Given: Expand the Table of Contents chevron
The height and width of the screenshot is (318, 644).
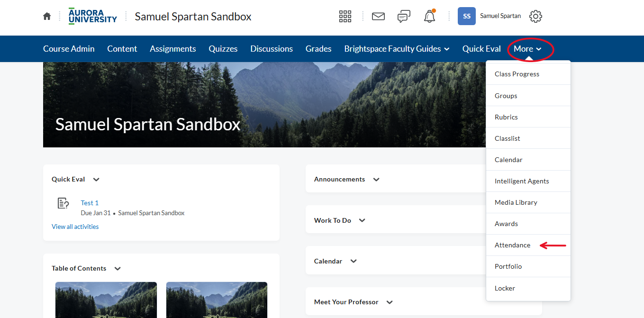Looking at the screenshot, I should click(x=118, y=268).
